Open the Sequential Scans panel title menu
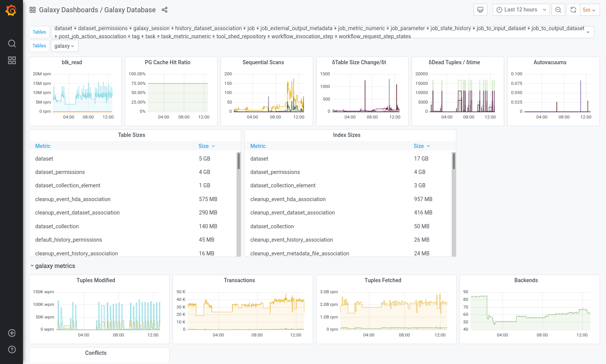Image resolution: width=606 pixels, height=364 pixels. (263, 62)
